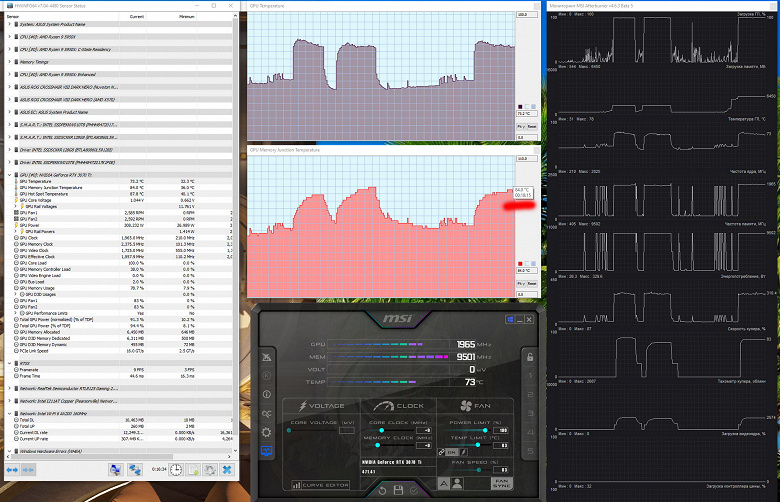Expand the Memory Timings sensor group
The image size is (780, 502).
(x=9, y=62)
